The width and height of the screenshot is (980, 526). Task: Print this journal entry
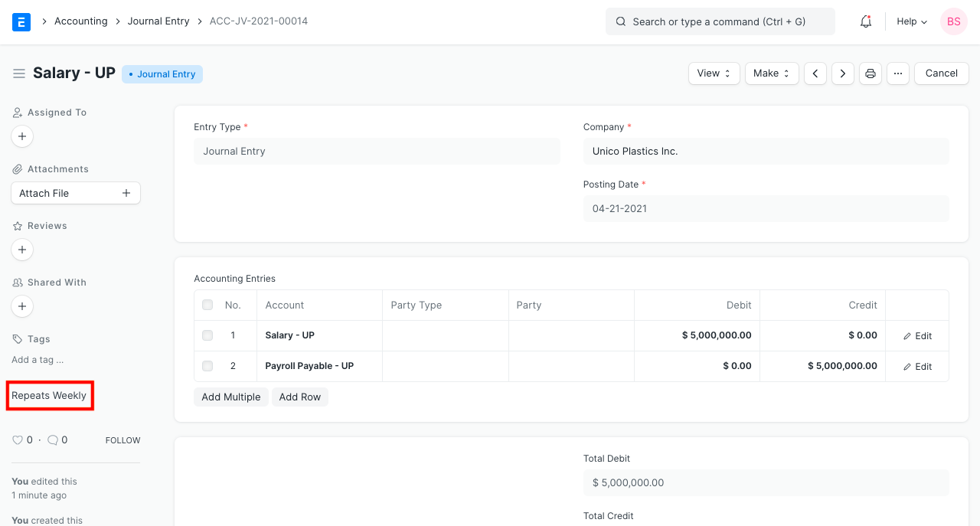point(871,74)
